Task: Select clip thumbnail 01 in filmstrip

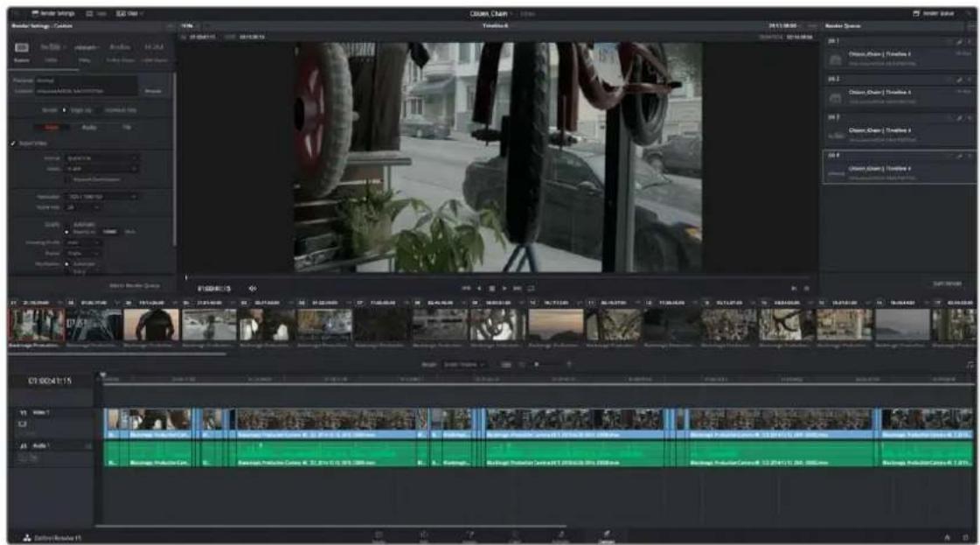Action: coord(36,325)
